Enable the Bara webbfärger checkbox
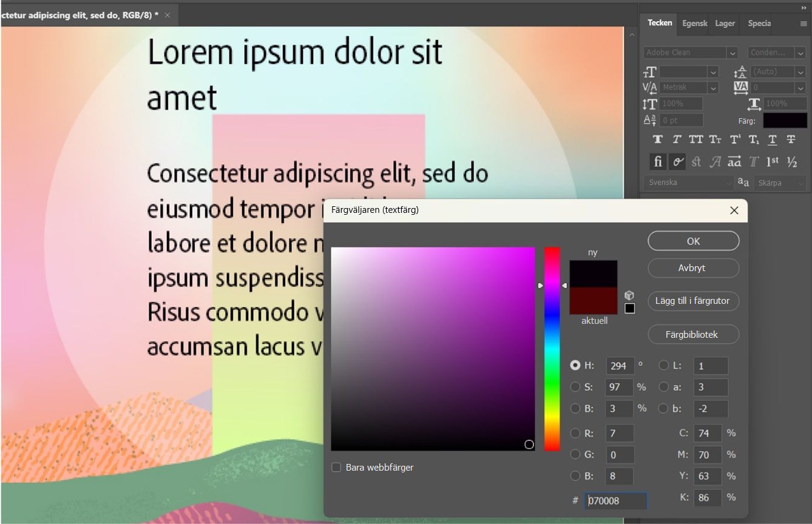This screenshot has width=812, height=524. pyautogui.click(x=336, y=467)
